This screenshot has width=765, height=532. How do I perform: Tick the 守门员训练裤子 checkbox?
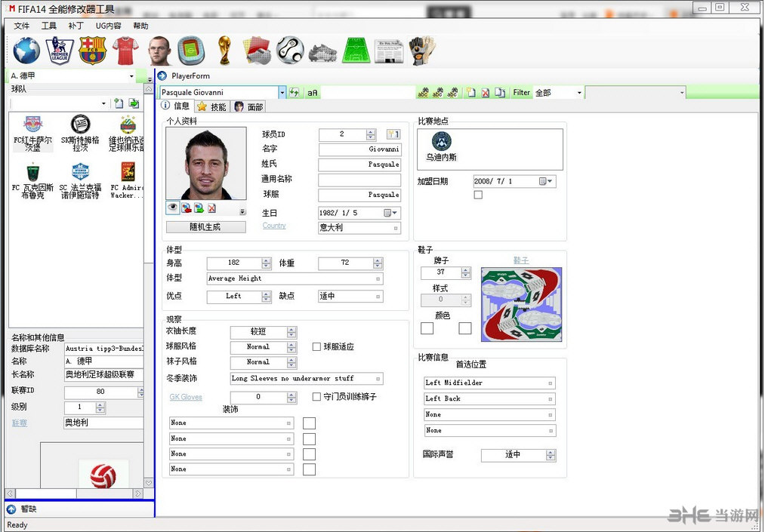(x=316, y=397)
